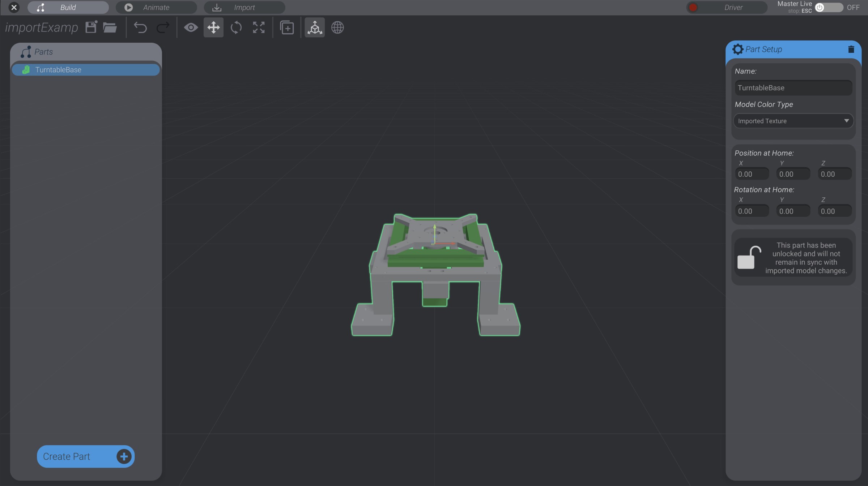Click the red Driver record indicator
This screenshot has height=486, width=868.
tap(693, 7)
